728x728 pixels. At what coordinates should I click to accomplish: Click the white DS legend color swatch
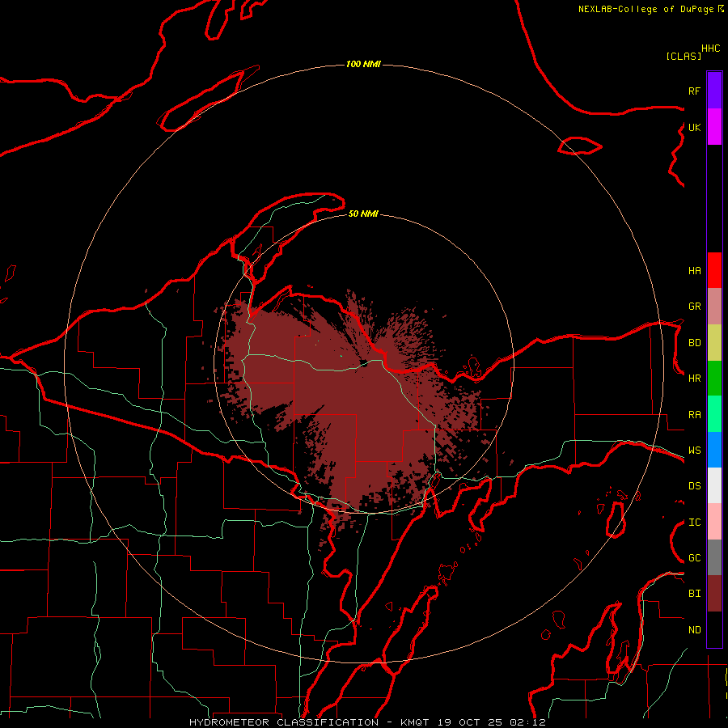[x=714, y=485]
